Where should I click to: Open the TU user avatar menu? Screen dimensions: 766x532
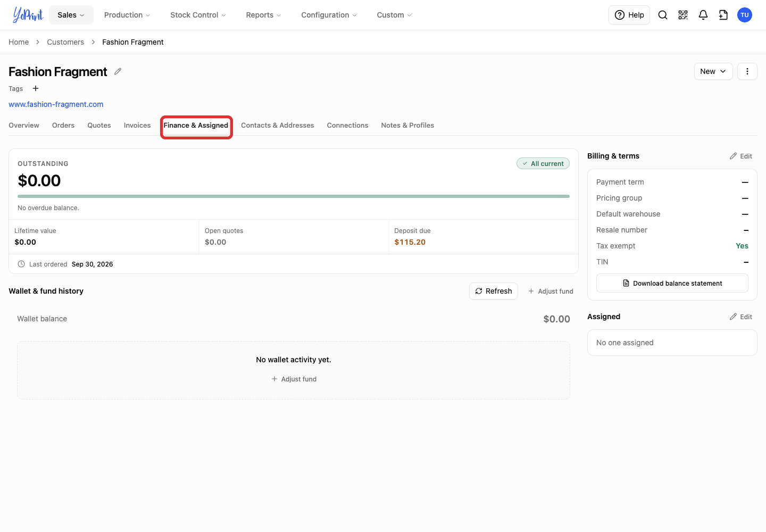(x=745, y=15)
